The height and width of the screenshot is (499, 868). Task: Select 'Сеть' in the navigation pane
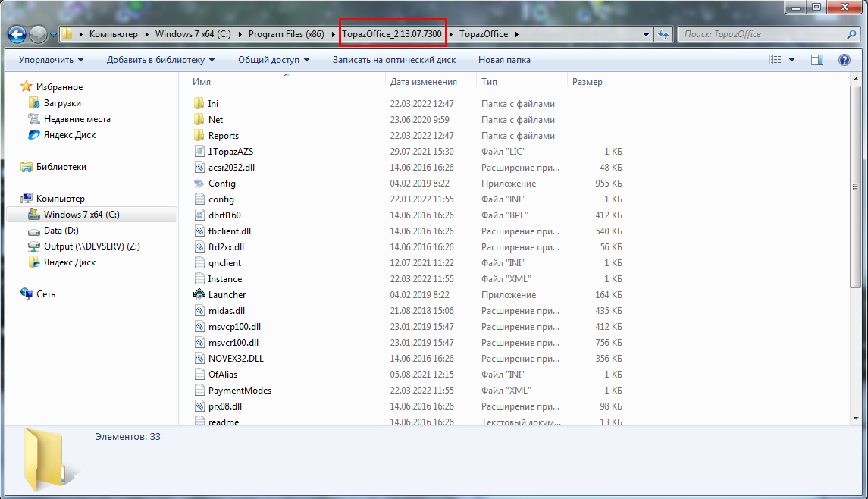[45, 294]
